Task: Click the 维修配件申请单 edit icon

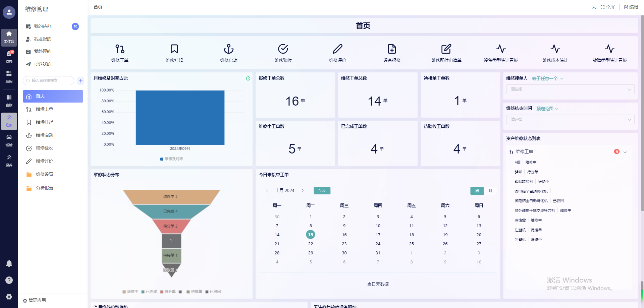Action: [446, 49]
